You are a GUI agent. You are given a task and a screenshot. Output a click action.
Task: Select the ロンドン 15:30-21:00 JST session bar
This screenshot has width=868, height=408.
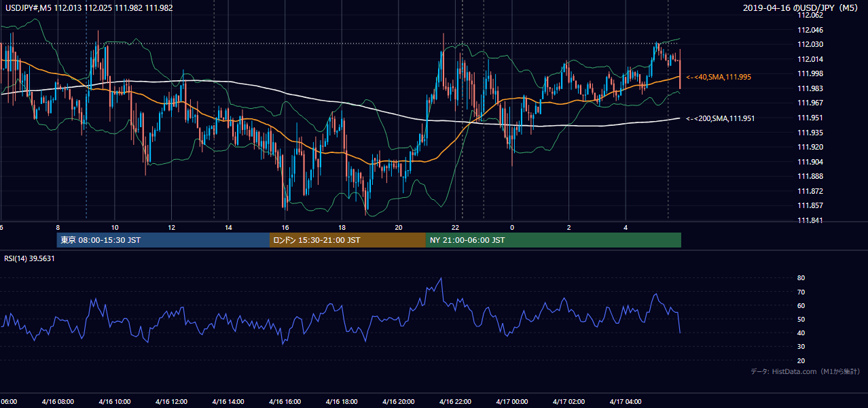[x=348, y=240]
